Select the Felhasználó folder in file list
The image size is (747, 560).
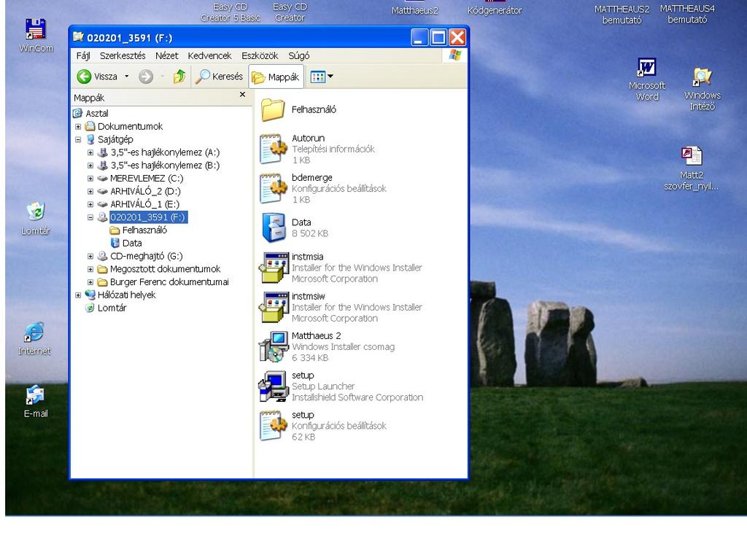[298, 109]
